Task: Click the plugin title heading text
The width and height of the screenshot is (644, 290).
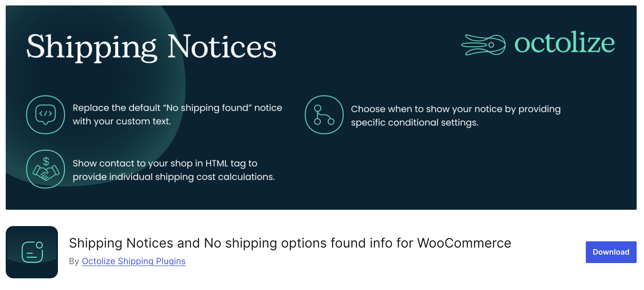Action: coord(290,243)
